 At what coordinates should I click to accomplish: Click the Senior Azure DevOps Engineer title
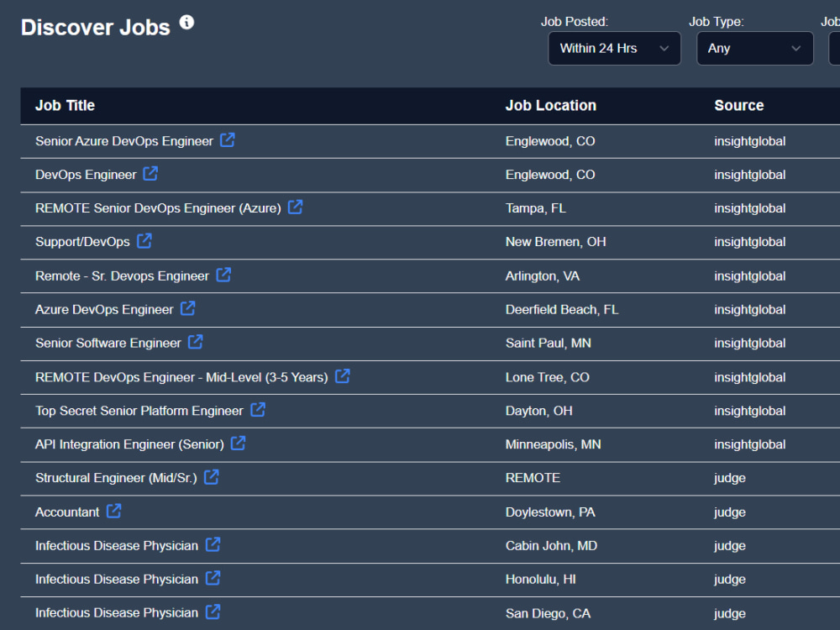pyautogui.click(x=124, y=141)
